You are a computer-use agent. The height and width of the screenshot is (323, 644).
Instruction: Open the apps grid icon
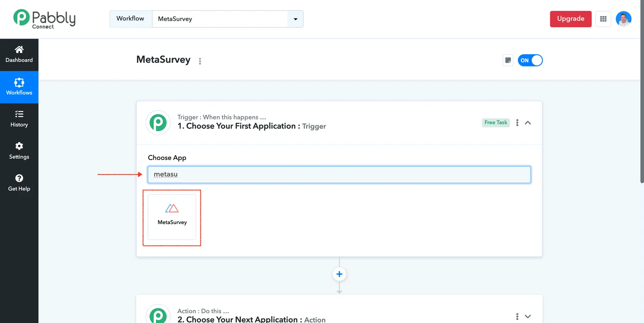pyautogui.click(x=603, y=19)
